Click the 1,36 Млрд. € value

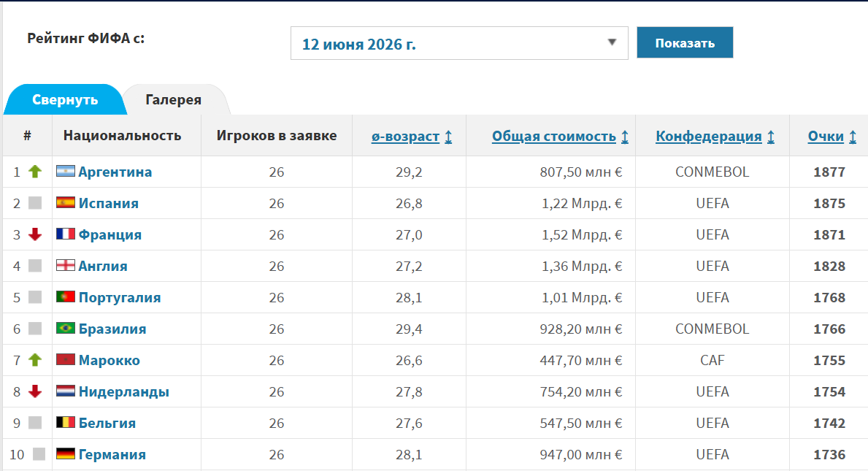tap(582, 267)
